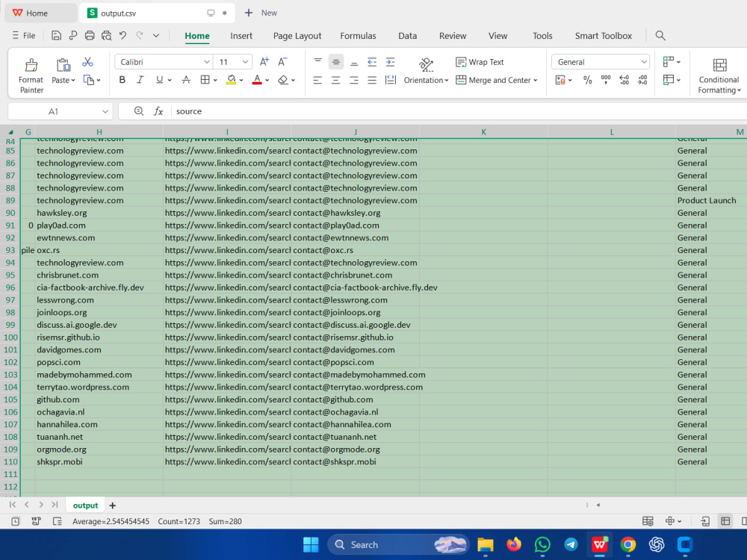Open the File menu

click(x=24, y=35)
